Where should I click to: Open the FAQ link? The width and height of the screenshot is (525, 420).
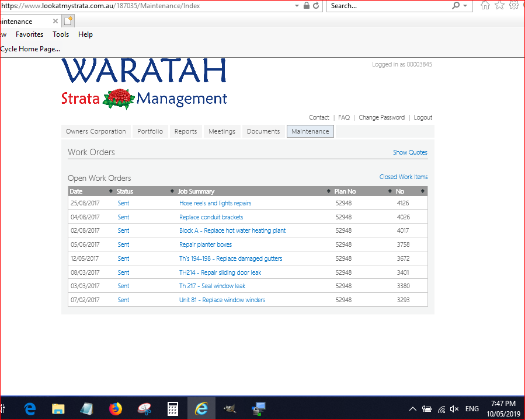(x=344, y=117)
